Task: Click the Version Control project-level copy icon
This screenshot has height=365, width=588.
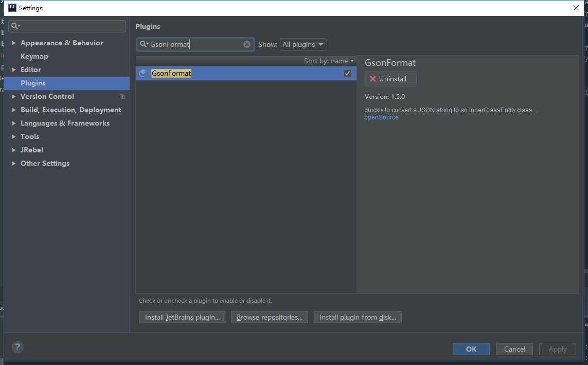Action: (122, 96)
